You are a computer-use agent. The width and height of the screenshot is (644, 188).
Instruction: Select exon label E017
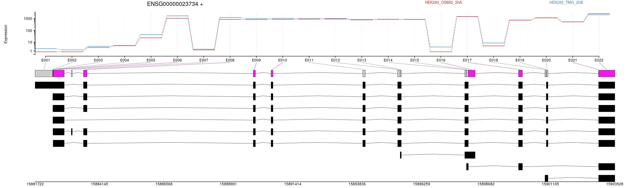click(467, 60)
